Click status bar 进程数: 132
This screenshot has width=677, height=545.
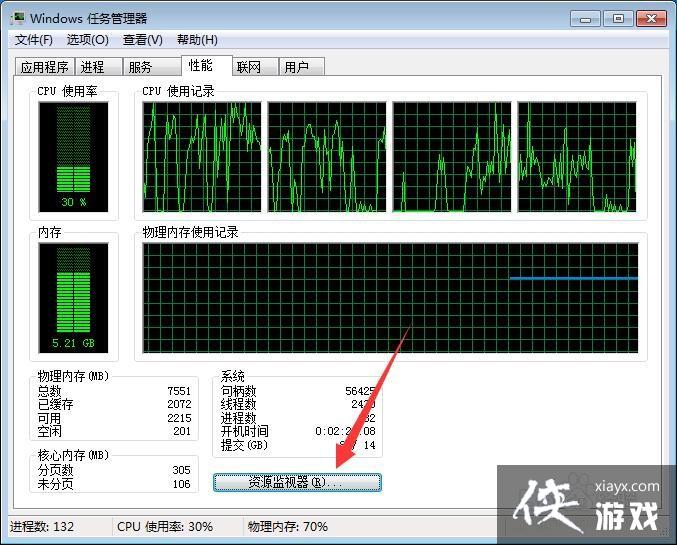point(42,527)
